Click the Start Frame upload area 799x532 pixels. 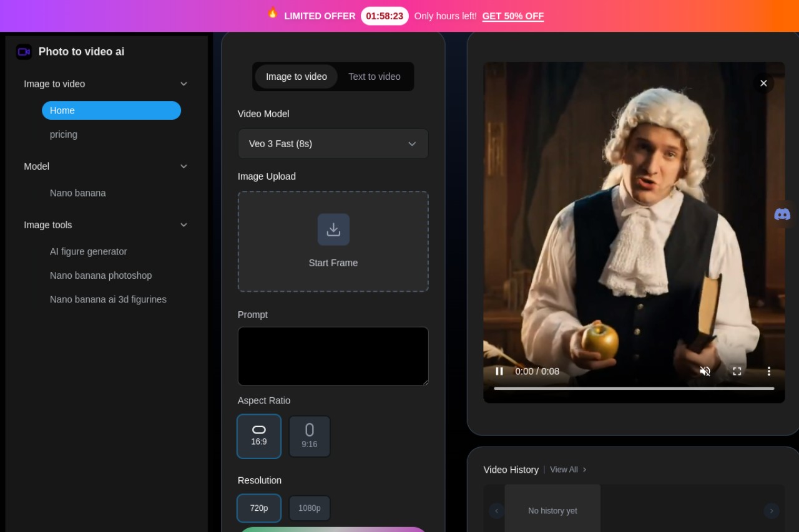click(x=333, y=241)
